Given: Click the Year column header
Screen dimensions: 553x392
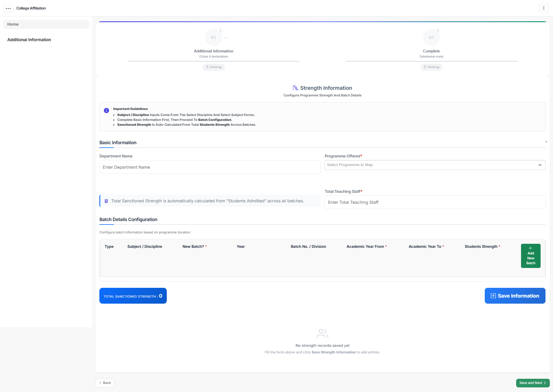Looking at the screenshot, I should (240, 246).
